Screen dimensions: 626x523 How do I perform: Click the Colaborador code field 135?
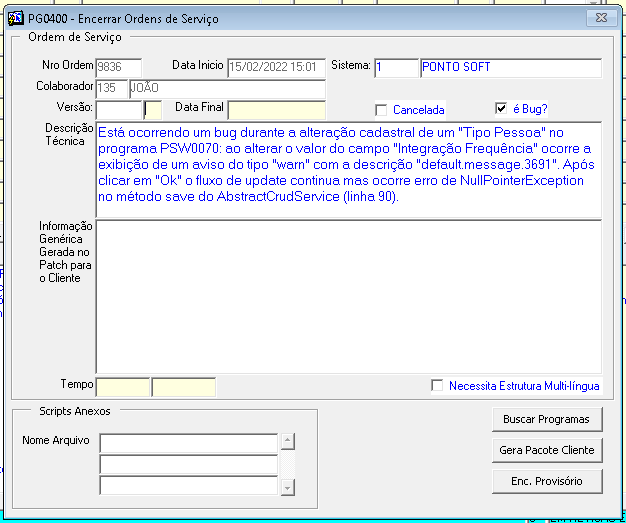tap(111, 88)
